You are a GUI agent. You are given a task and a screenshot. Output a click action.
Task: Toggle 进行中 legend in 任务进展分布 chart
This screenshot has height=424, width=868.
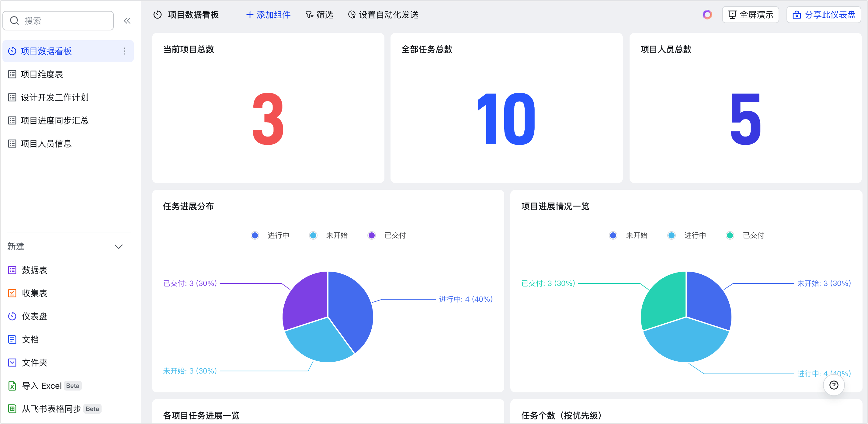click(x=270, y=235)
